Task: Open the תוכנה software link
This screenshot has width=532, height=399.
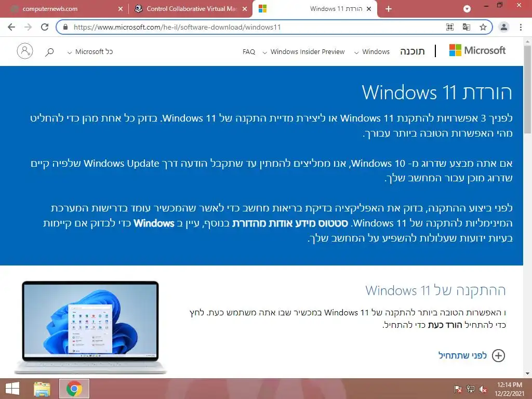Action: [x=412, y=51]
